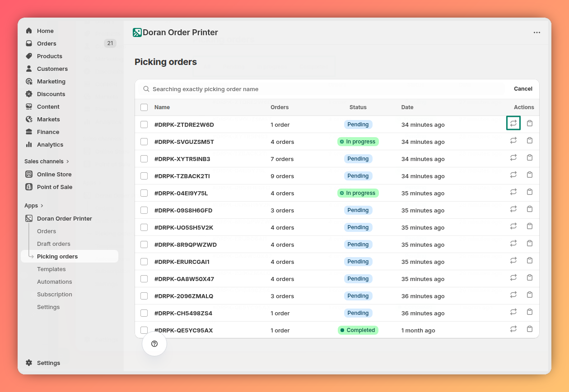Check the box for #DRPK-SVGUZSM5T
The image size is (569, 392).
pyautogui.click(x=144, y=142)
